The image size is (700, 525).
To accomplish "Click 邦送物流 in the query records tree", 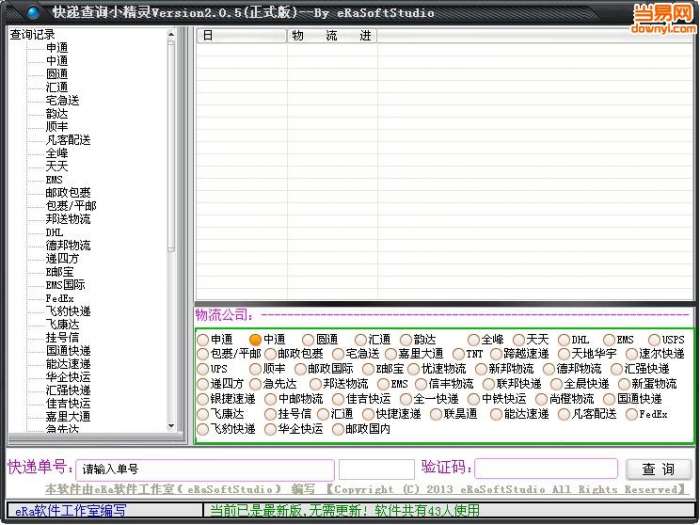I will click(x=68, y=219).
